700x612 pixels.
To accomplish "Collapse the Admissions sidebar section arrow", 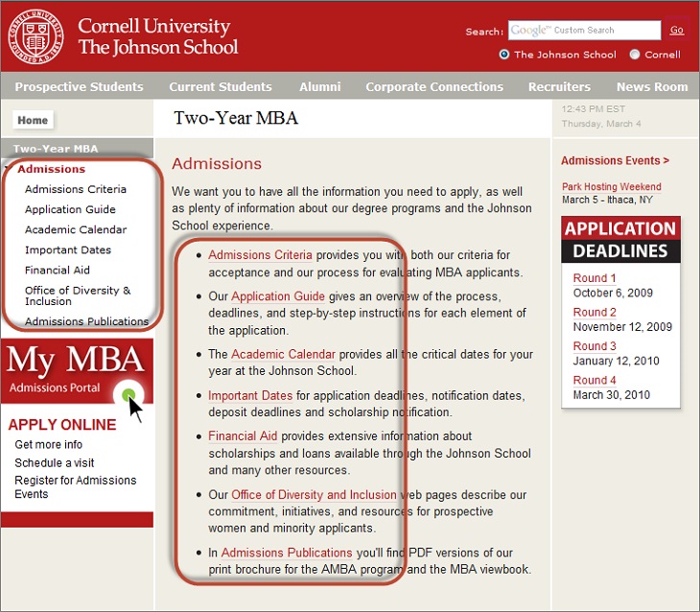I will click(x=8, y=169).
